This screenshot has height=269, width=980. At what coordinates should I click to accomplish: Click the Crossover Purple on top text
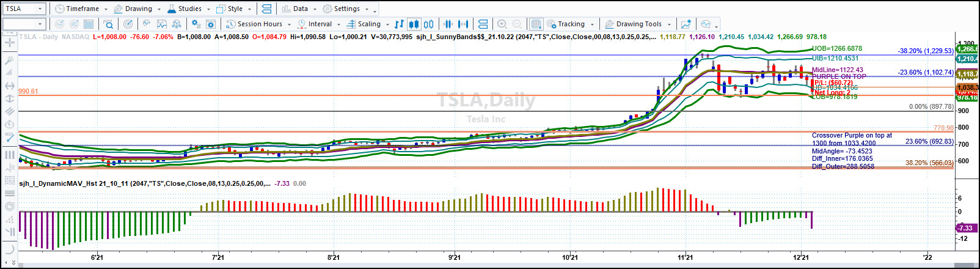click(852, 135)
